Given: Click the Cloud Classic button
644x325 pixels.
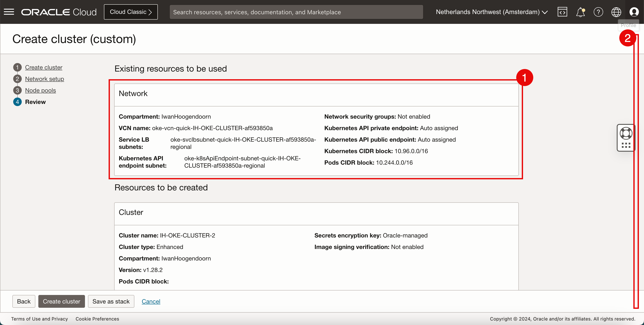Looking at the screenshot, I should pyautogui.click(x=131, y=12).
